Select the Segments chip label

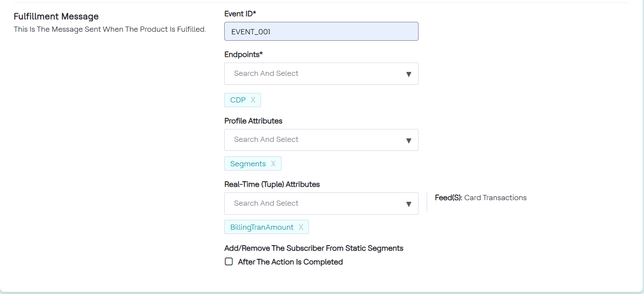[x=248, y=164]
